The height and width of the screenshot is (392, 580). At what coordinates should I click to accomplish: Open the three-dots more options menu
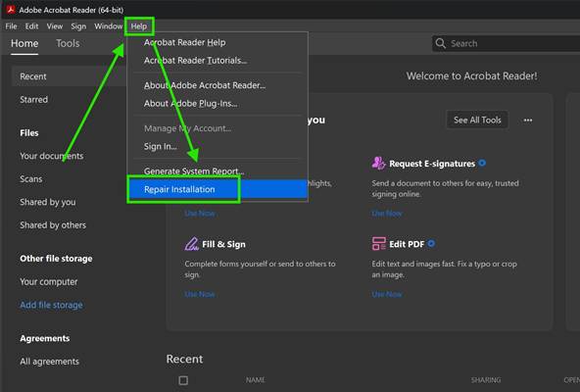tap(528, 120)
